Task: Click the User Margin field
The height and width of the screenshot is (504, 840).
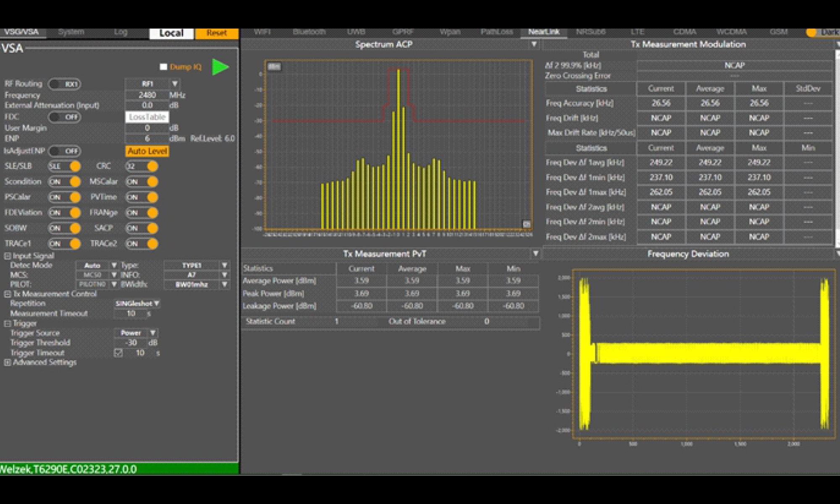Action: 147,128
